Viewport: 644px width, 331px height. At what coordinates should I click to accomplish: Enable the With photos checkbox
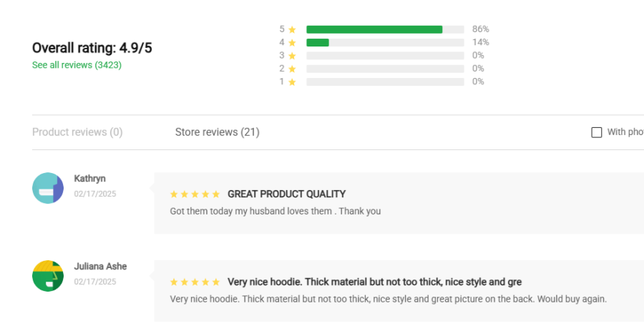597,132
